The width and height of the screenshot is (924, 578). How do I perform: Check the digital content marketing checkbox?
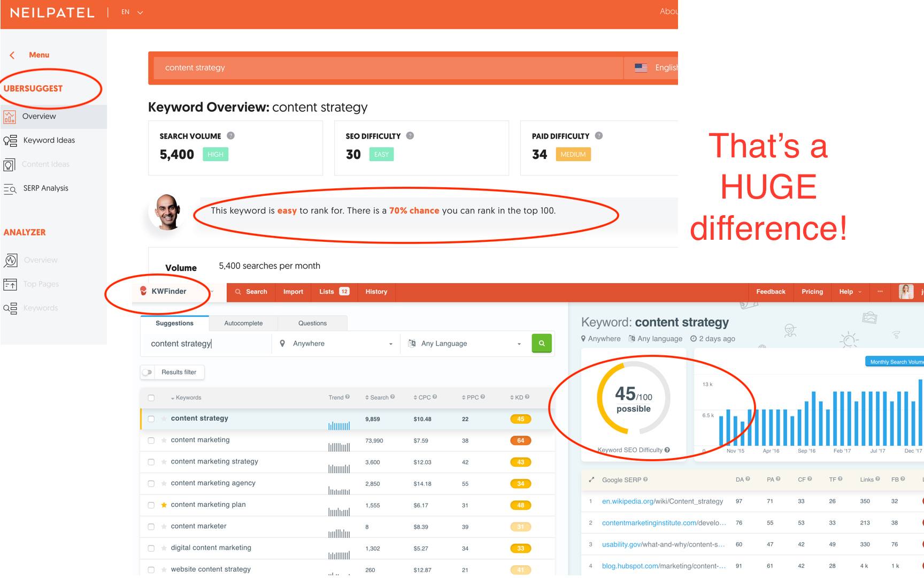click(x=151, y=549)
